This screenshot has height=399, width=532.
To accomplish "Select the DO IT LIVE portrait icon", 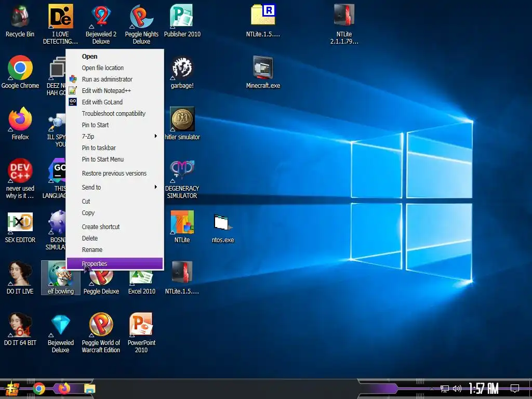I will coord(20,277).
